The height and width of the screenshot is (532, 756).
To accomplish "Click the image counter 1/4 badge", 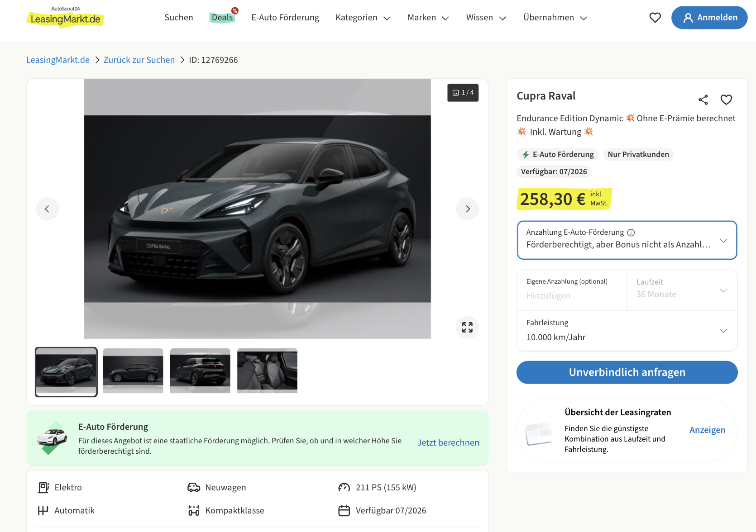I will click(x=463, y=93).
